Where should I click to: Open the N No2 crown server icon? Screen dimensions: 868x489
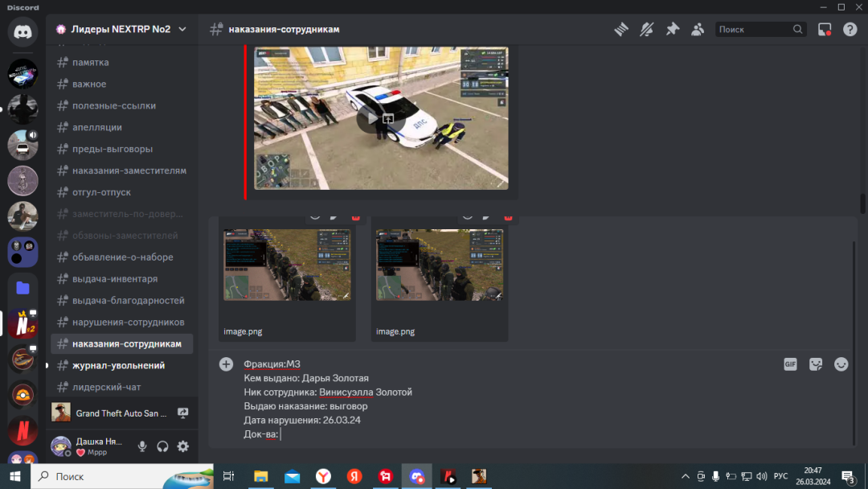23,323
